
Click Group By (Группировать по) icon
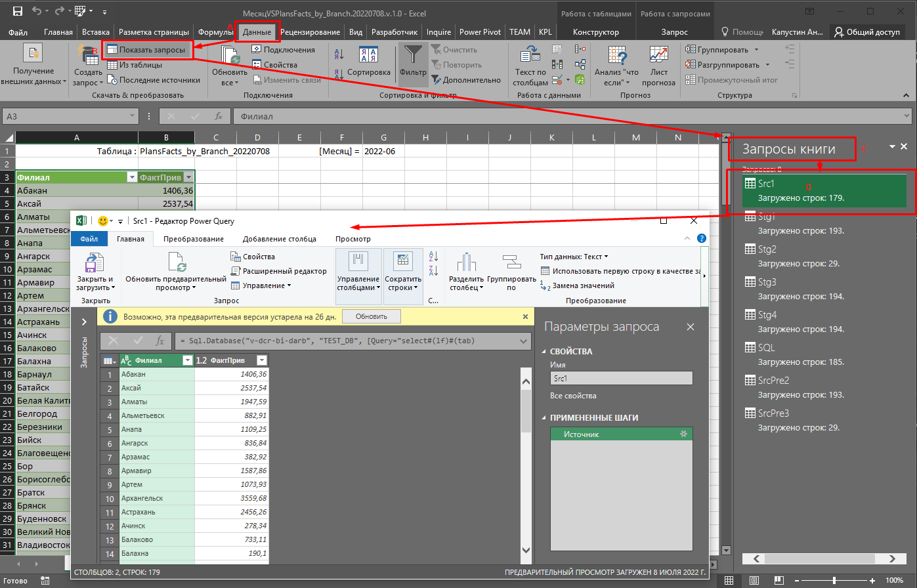point(511,262)
